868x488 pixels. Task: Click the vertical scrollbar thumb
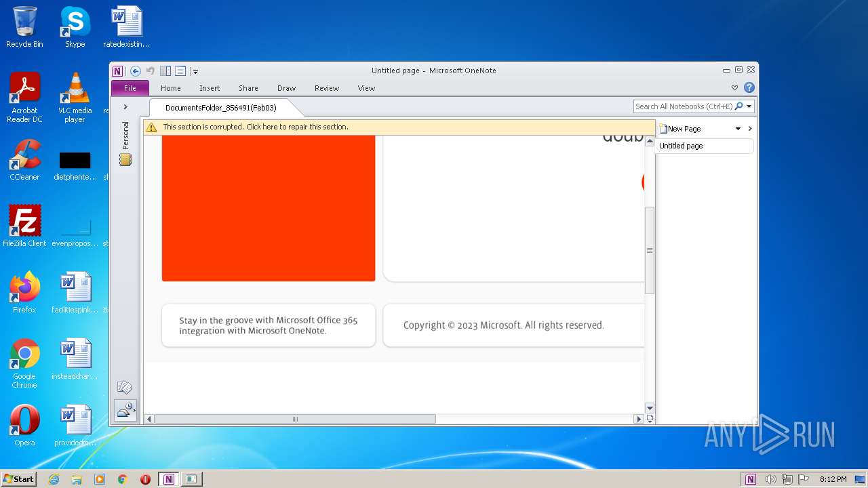650,250
